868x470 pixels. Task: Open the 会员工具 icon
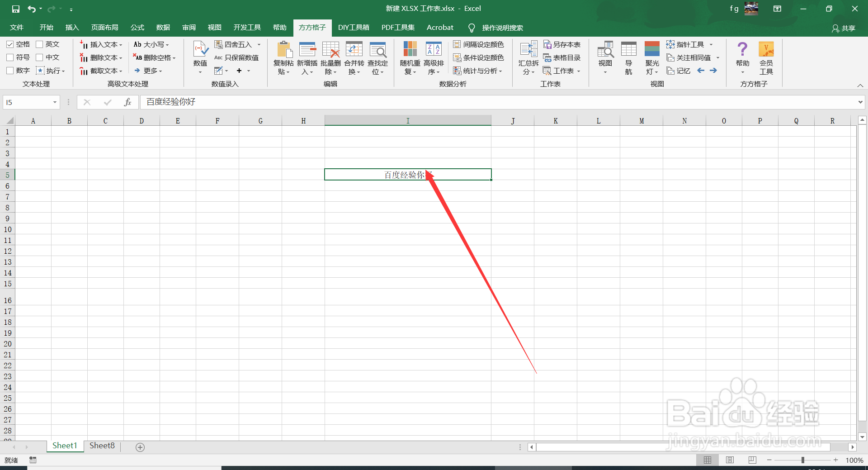[x=766, y=49]
